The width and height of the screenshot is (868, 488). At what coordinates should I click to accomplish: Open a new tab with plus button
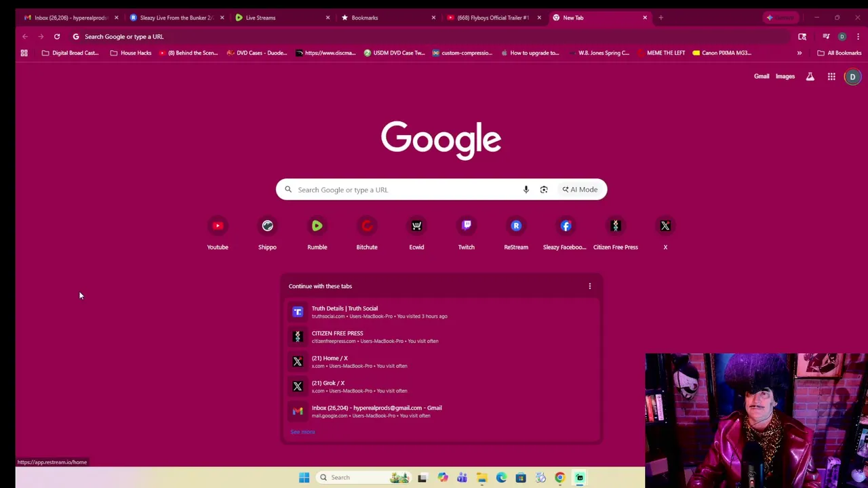point(660,18)
